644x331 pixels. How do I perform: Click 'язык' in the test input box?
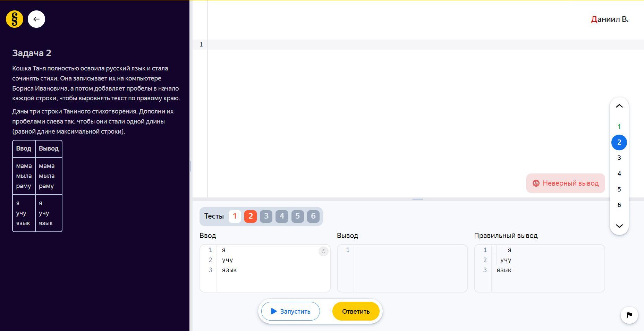[229, 270]
